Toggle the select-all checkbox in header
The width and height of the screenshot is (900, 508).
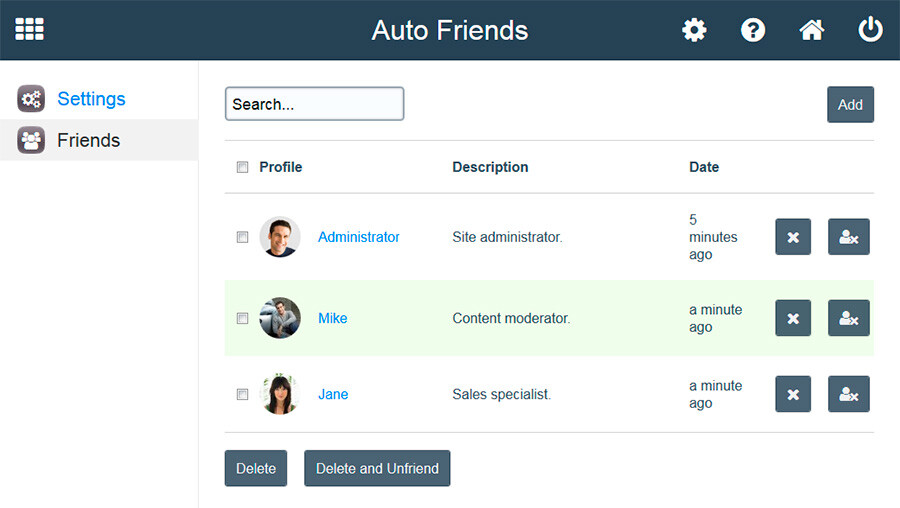pyautogui.click(x=242, y=167)
